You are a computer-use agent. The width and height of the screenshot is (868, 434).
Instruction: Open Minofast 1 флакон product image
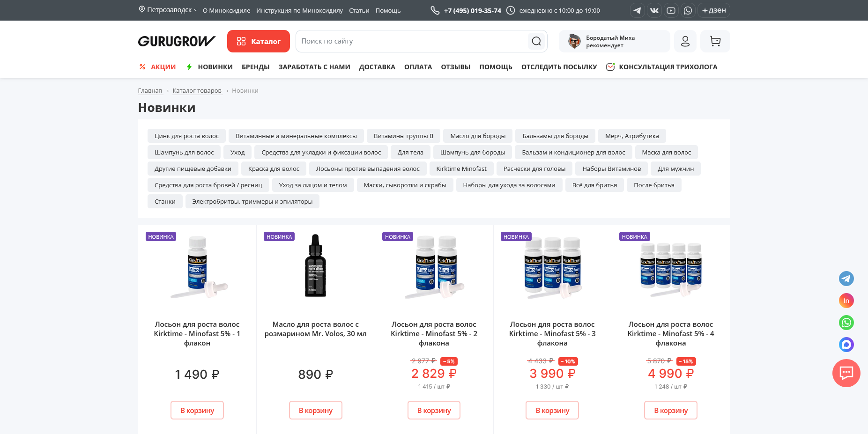click(x=197, y=267)
